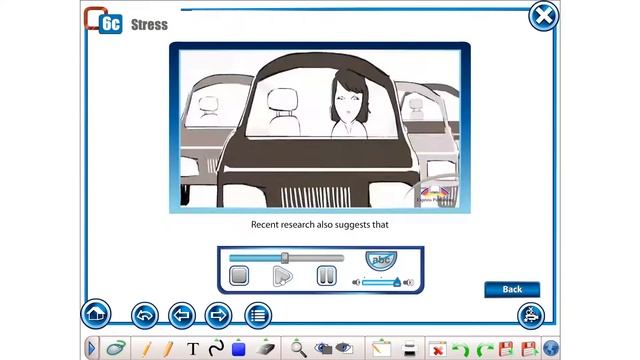Select the mouse pointer tool

[116, 349]
